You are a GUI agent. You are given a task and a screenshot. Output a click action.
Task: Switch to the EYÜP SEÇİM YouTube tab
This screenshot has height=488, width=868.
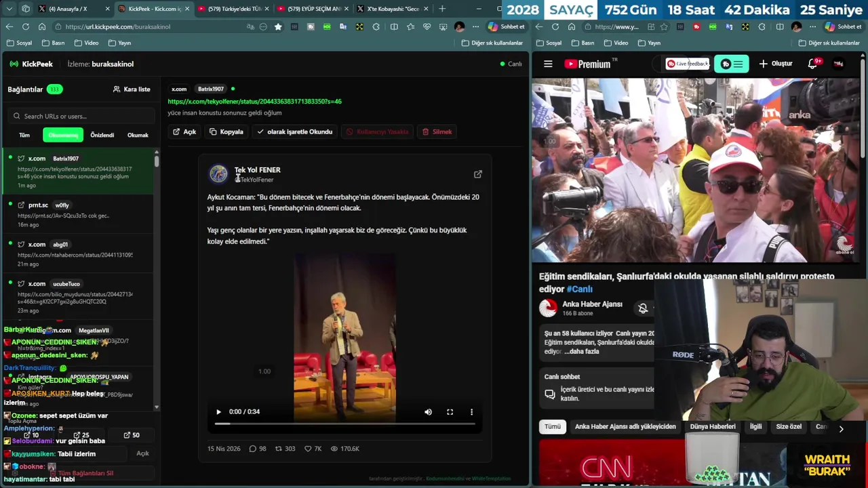313,9
